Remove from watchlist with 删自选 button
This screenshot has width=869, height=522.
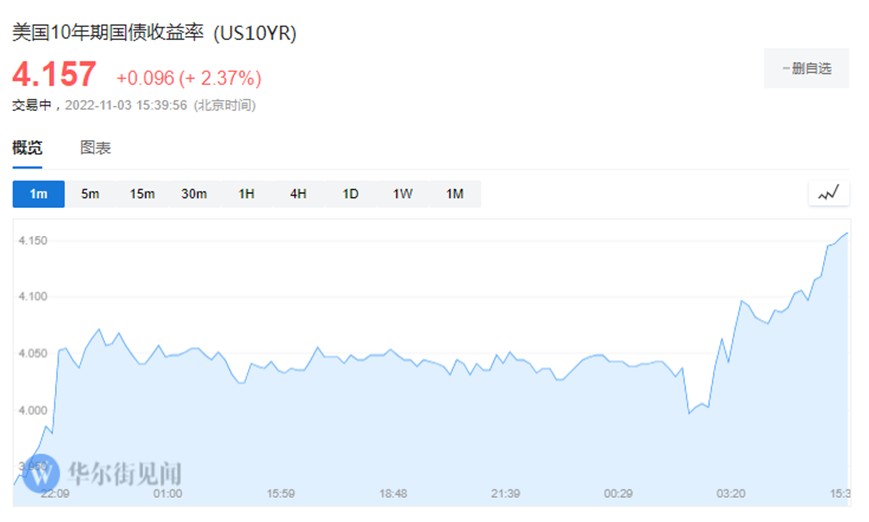pyautogui.click(x=806, y=69)
